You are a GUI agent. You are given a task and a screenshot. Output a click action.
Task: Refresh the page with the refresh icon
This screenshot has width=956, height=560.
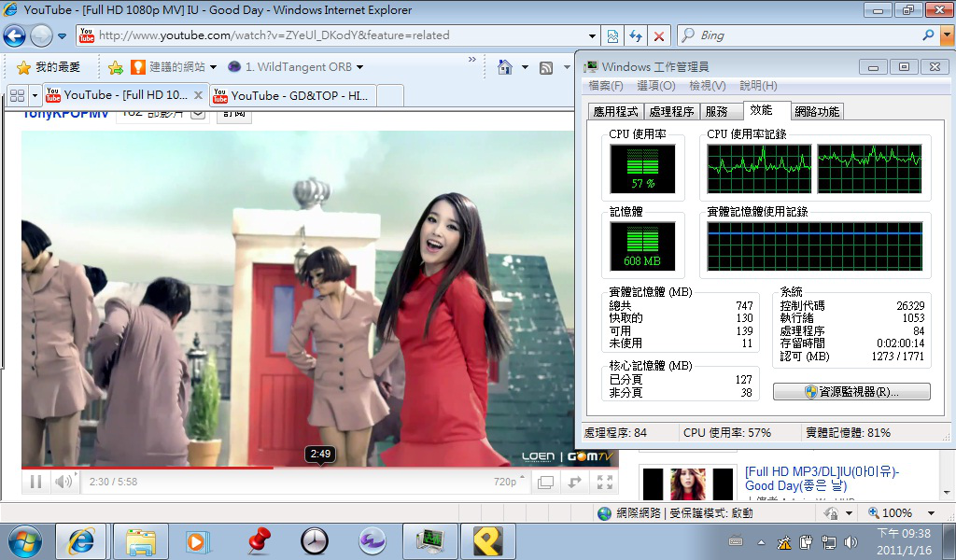click(636, 36)
